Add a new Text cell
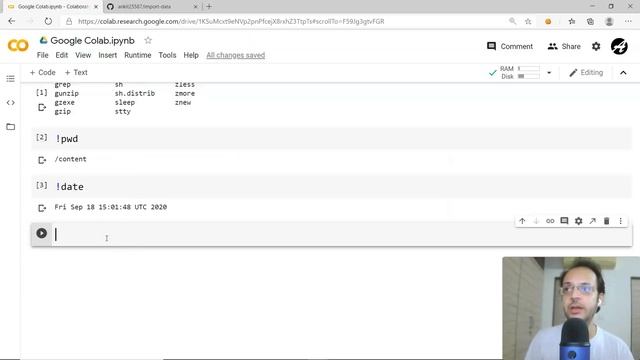Image resolution: width=640 pixels, height=360 pixels. pyautogui.click(x=76, y=72)
